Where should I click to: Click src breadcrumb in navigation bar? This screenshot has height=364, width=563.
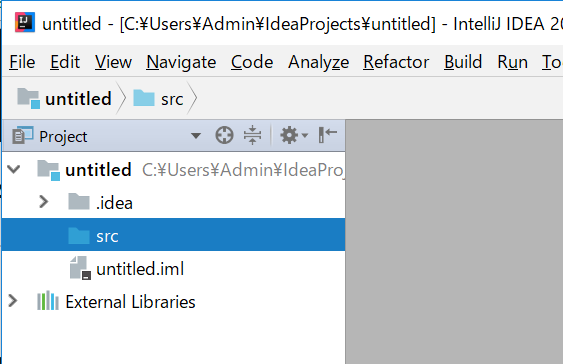(x=158, y=98)
